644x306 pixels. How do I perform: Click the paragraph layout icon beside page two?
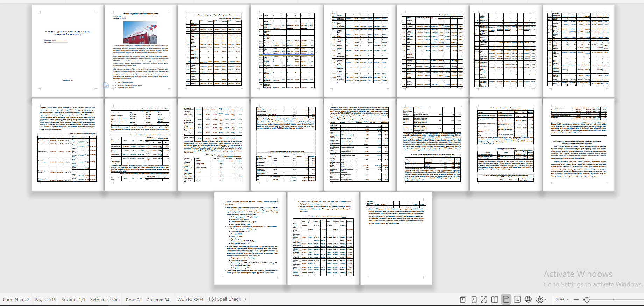(106, 85)
